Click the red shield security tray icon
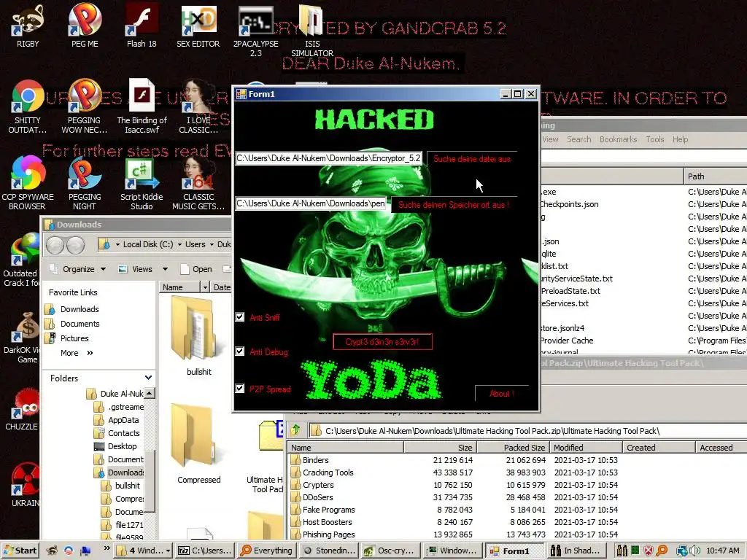The height and width of the screenshot is (560, 747). (649, 551)
